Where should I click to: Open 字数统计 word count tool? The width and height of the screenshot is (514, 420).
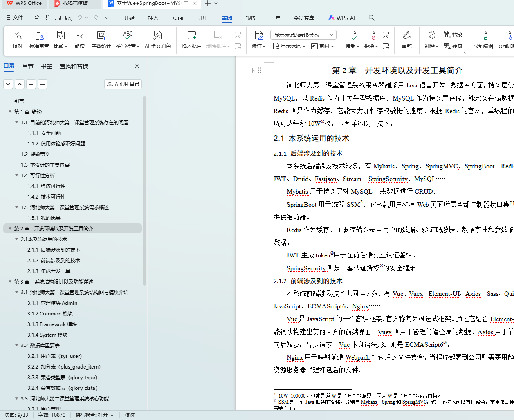coord(101,40)
